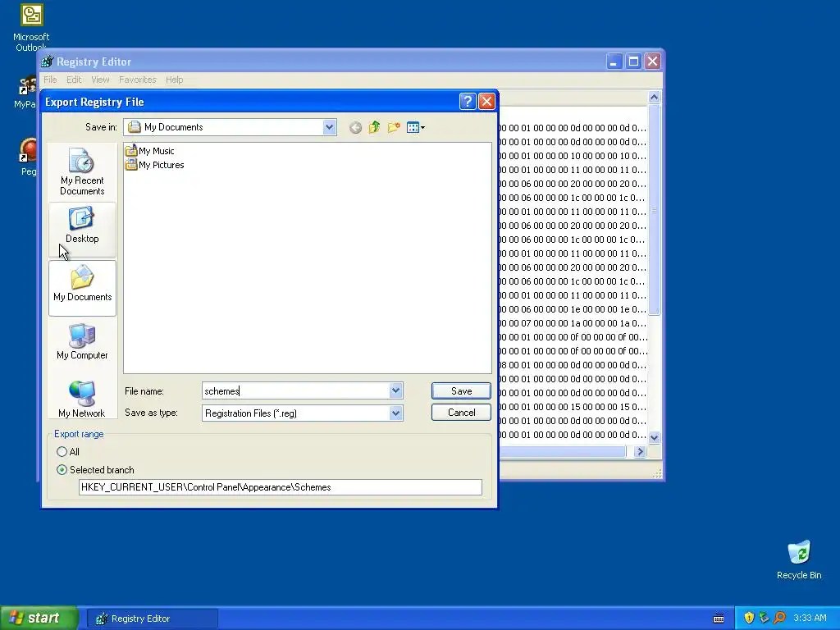Click the network activity tray icon
The image size is (840, 630).
tap(765, 619)
